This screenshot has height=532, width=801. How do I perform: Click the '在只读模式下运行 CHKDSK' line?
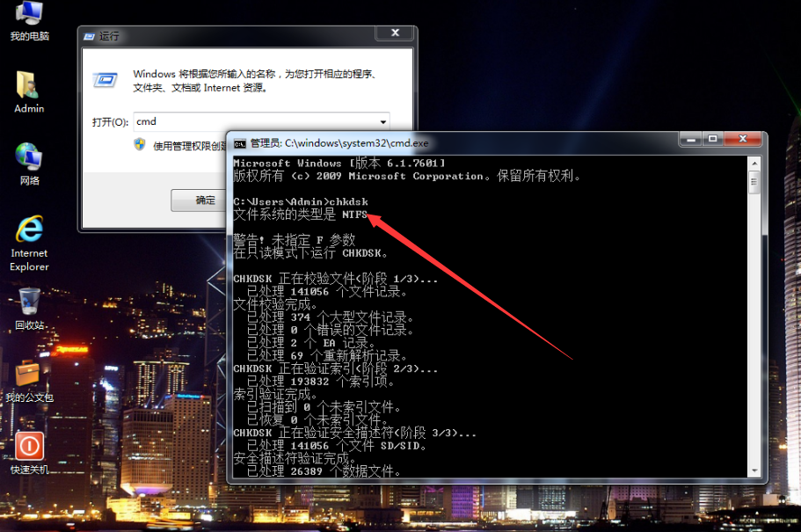pyautogui.click(x=310, y=253)
